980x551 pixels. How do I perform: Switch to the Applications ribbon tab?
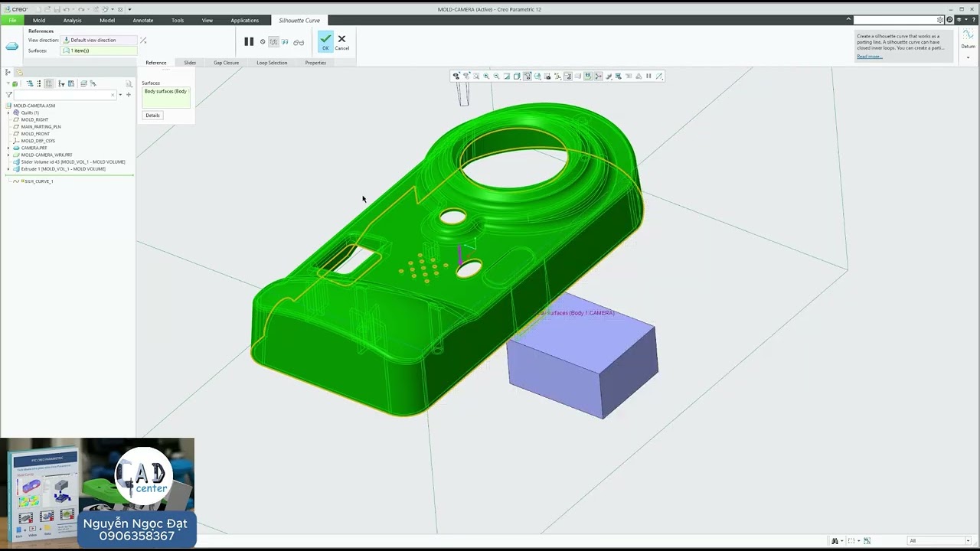click(x=245, y=20)
